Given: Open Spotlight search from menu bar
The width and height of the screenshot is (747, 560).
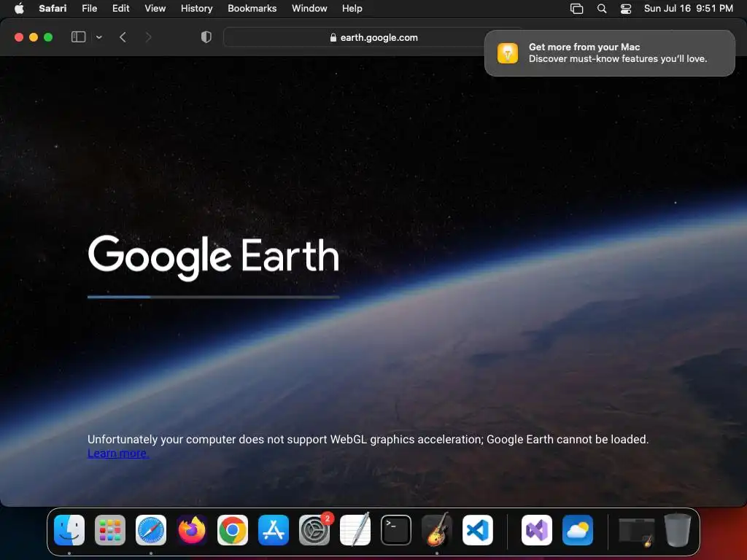Looking at the screenshot, I should coord(602,9).
